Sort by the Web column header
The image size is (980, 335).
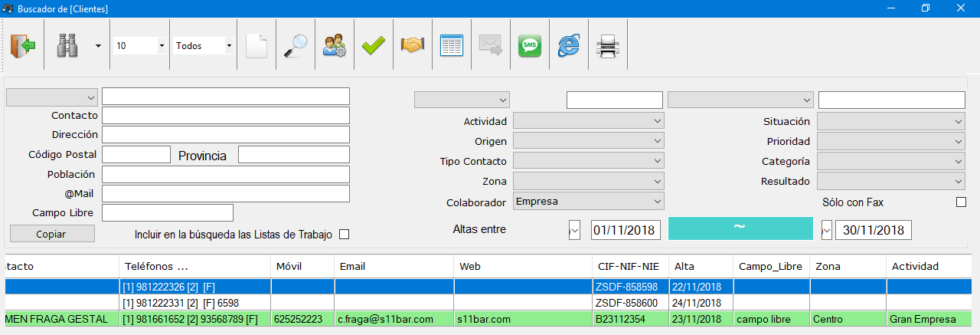pos(522,266)
